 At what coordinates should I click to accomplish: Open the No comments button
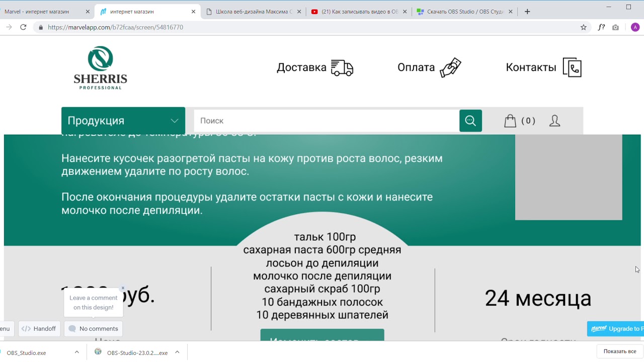(93, 329)
